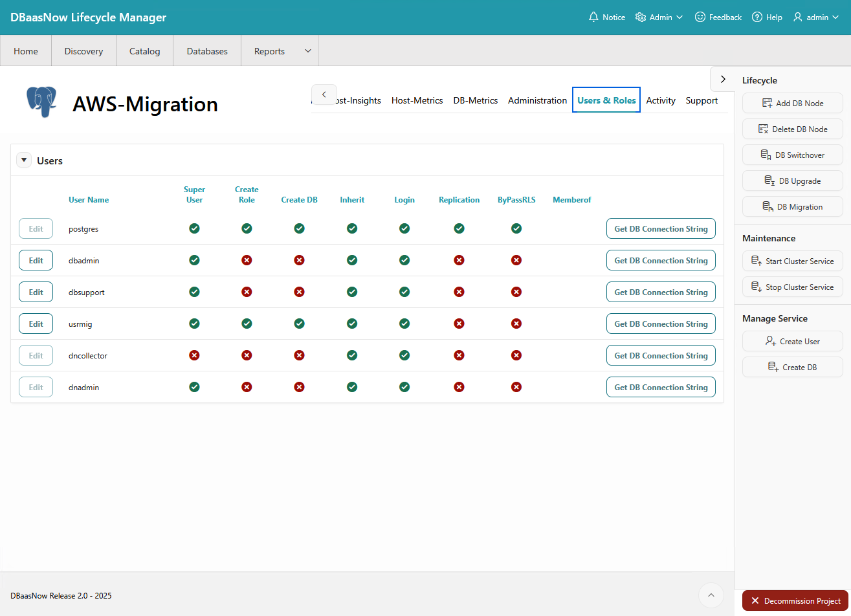Edit the dbsupport user
851x616 pixels.
coord(36,292)
